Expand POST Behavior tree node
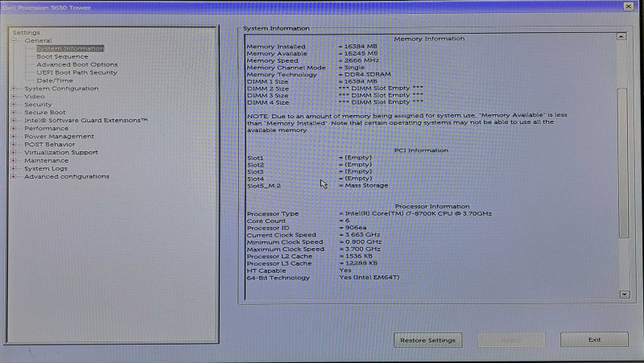Image resolution: width=644 pixels, height=363 pixels. [x=14, y=144]
